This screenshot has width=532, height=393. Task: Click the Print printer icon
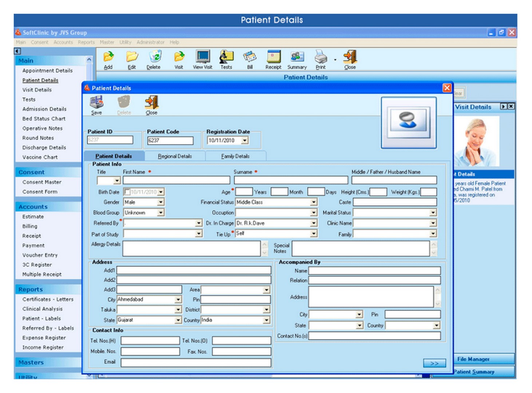321,57
